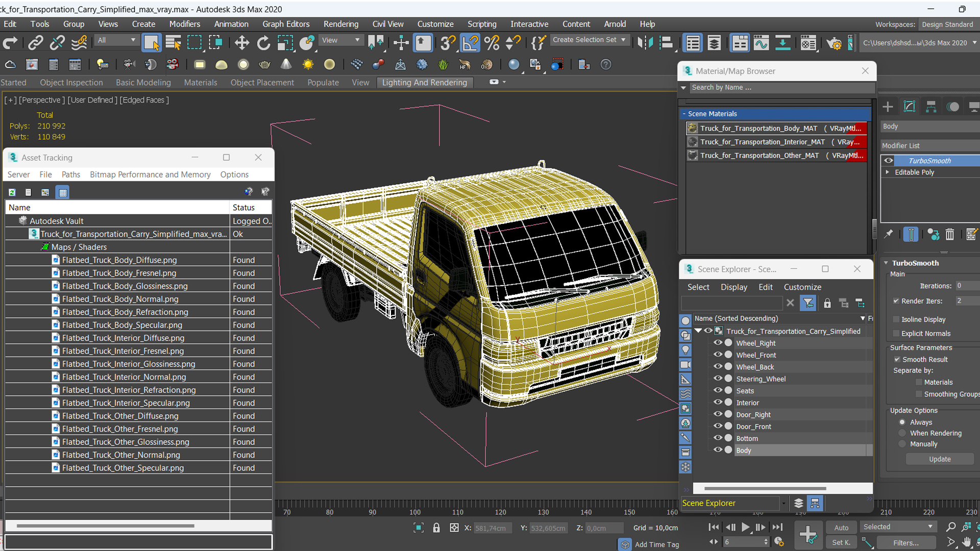
Task: Toggle visibility of Steering_Wheel
Action: [718, 379]
